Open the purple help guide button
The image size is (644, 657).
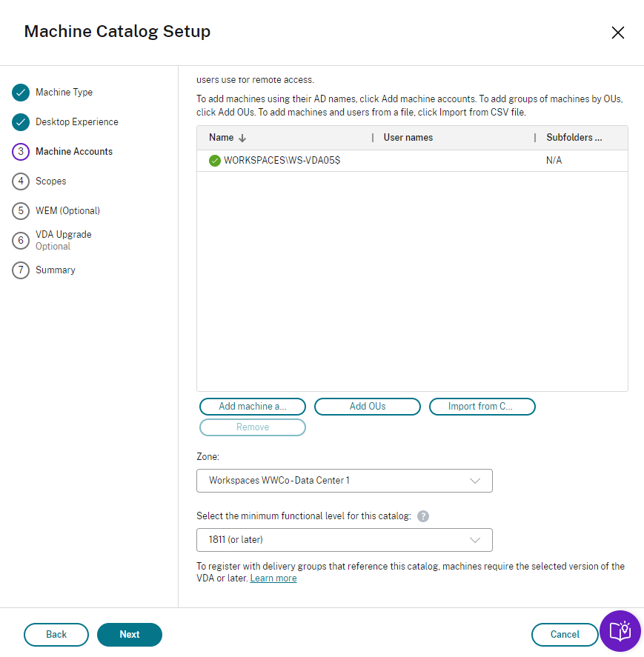(x=620, y=631)
